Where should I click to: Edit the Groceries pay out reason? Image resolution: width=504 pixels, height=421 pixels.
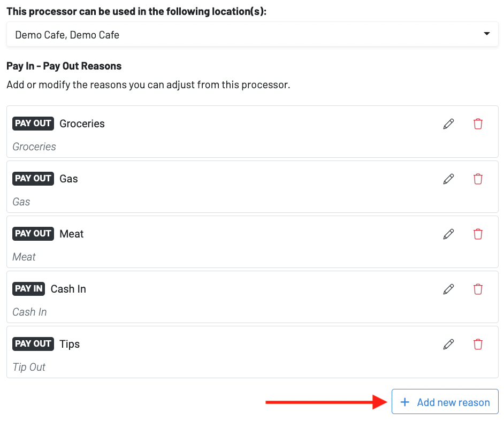(448, 124)
